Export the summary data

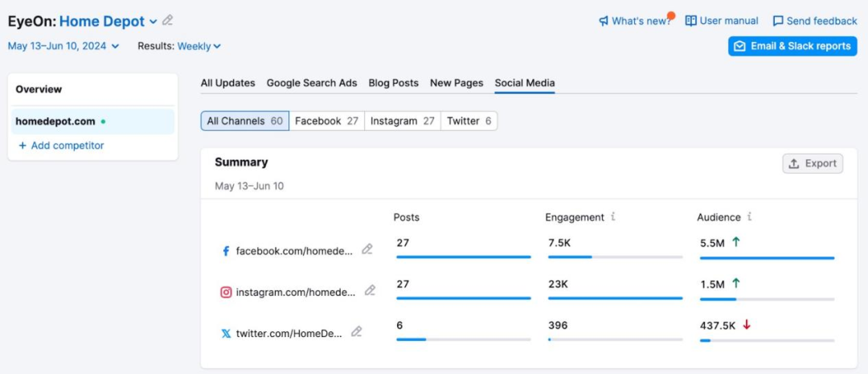pyautogui.click(x=813, y=163)
